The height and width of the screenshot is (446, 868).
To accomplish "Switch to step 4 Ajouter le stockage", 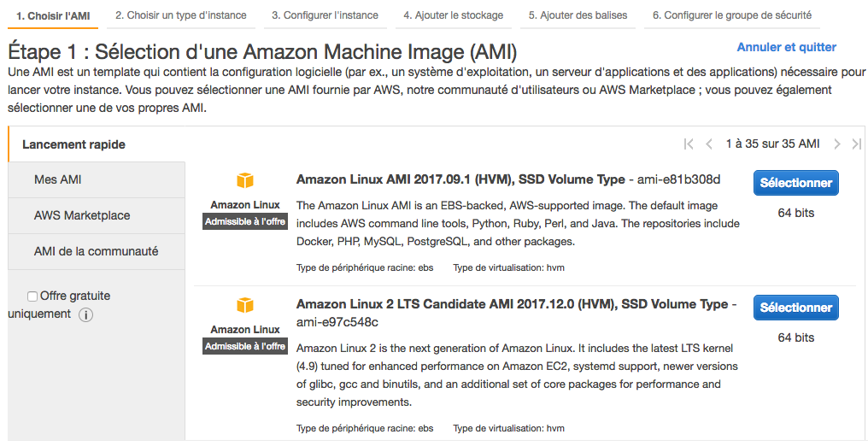I will (453, 15).
